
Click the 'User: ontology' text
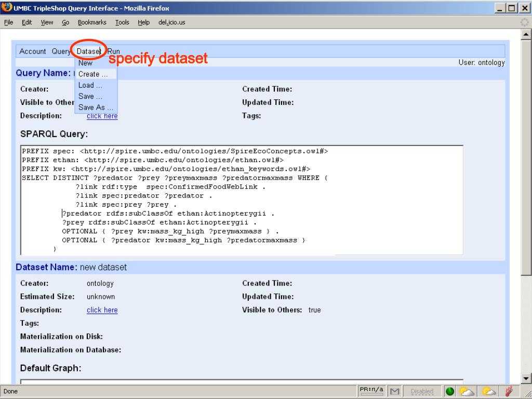point(482,63)
